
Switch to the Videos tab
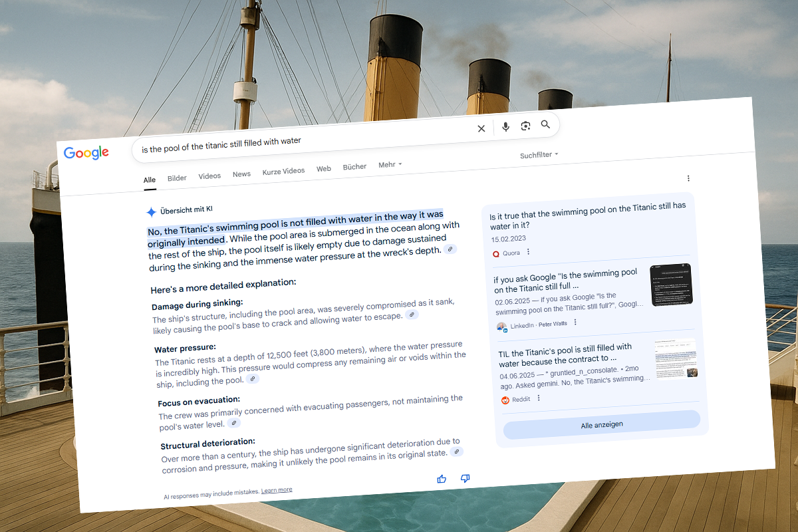[209, 176]
